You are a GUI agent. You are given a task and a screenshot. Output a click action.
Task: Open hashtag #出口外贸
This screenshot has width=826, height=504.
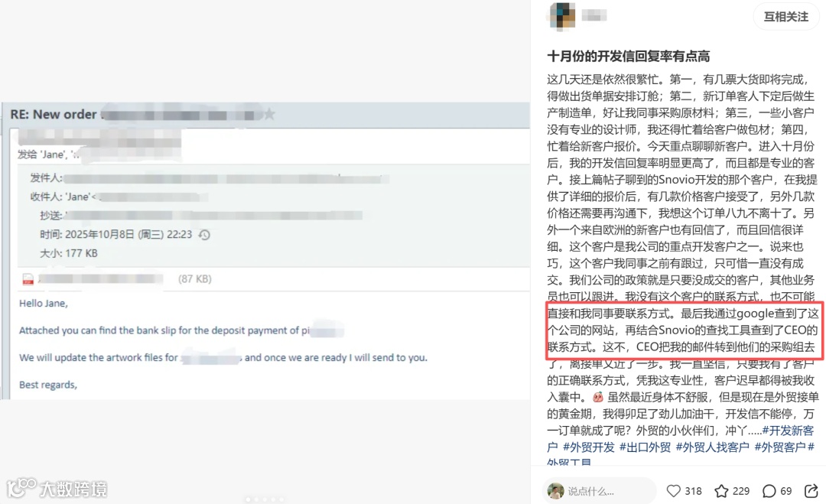pos(645,447)
